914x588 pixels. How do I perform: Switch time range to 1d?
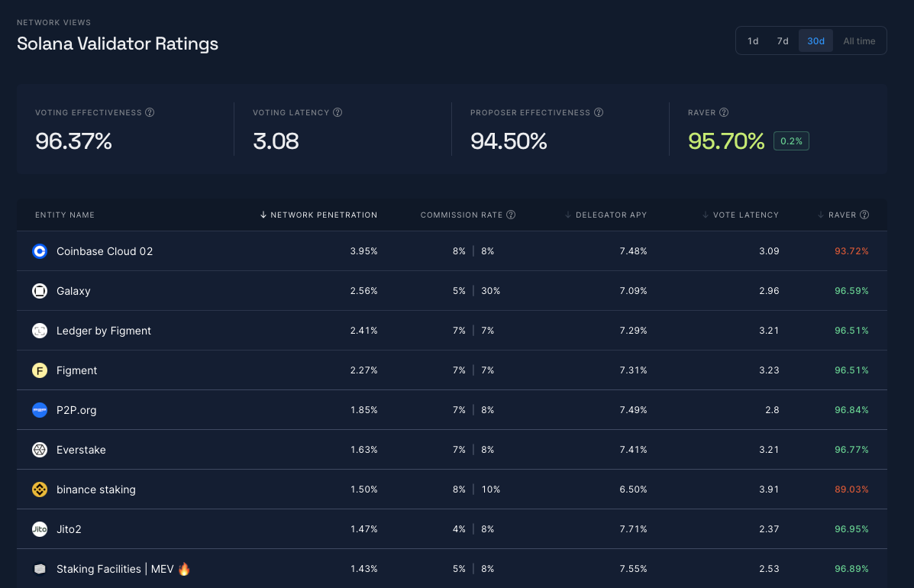753,40
